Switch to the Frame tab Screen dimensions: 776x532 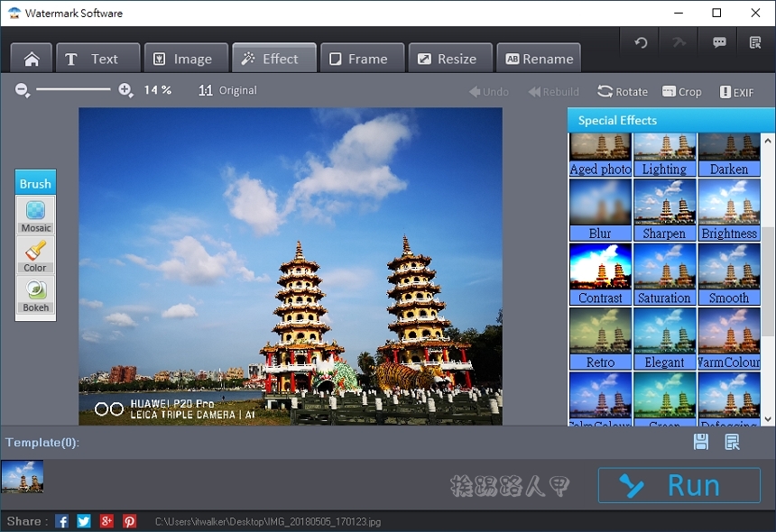(362, 58)
